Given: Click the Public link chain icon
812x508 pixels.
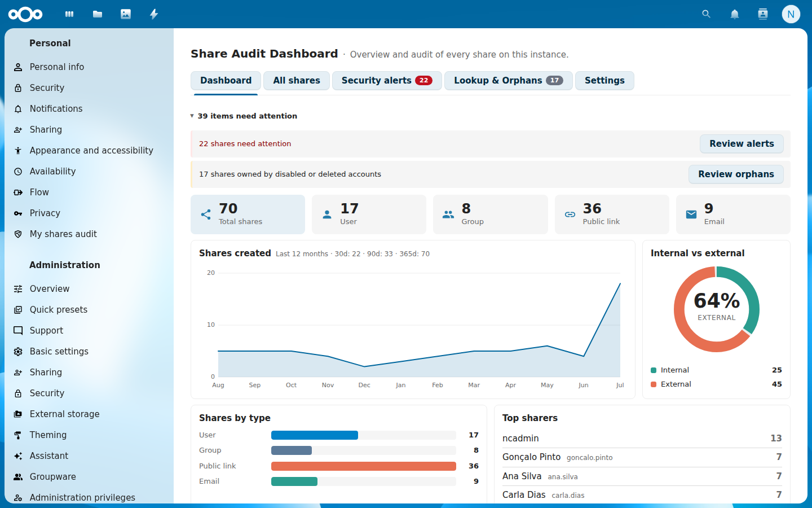Looking at the screenshot, I should point(570,214).
